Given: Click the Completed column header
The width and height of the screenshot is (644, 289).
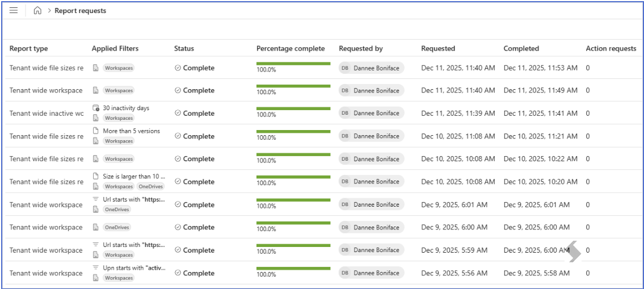Looking at the screenshot, I should [x=521, y=48].
